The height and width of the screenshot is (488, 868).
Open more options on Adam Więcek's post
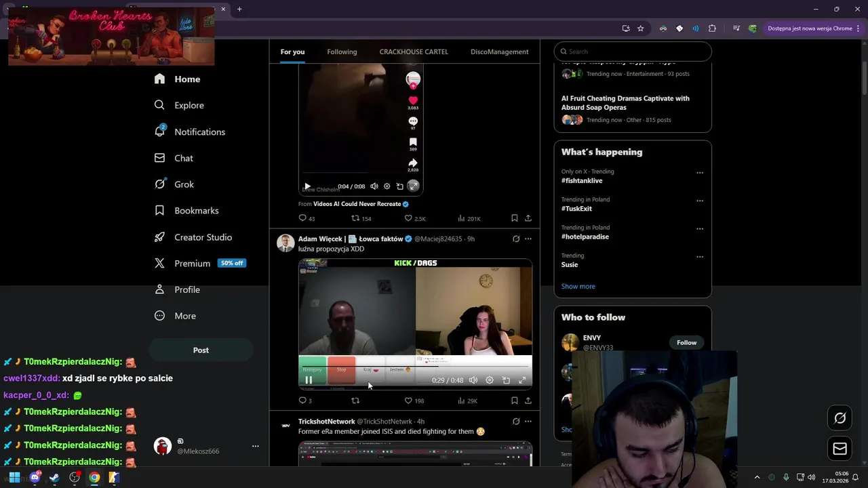(x=528, y=239)
